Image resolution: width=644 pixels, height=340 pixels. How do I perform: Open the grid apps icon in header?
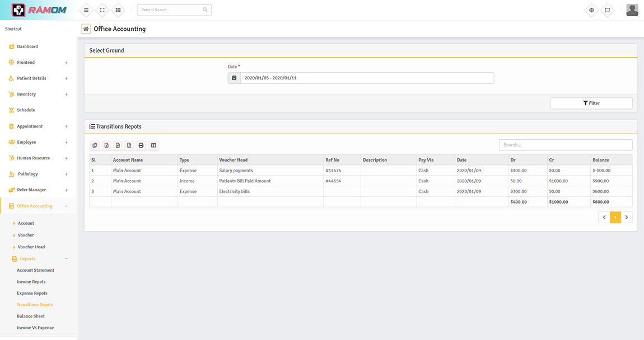coord(118,10)
